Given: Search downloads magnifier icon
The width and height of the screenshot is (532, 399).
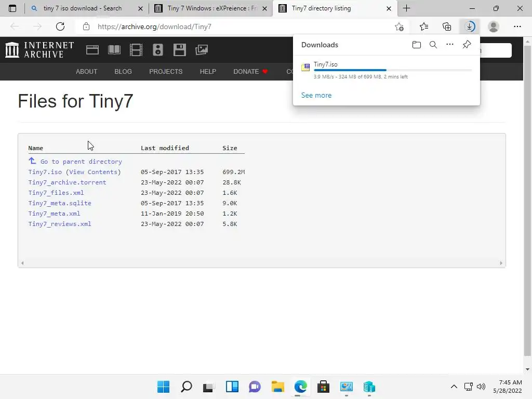Looking at the screenshot, I should [x=433, y=45].
